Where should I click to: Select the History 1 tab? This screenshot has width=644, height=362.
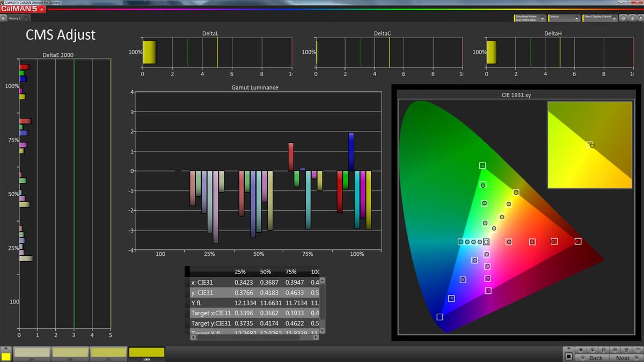tap(13, 18)
